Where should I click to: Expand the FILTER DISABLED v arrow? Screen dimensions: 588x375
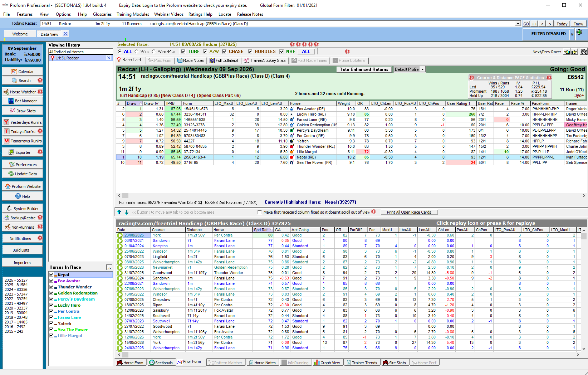pos(572,34)
